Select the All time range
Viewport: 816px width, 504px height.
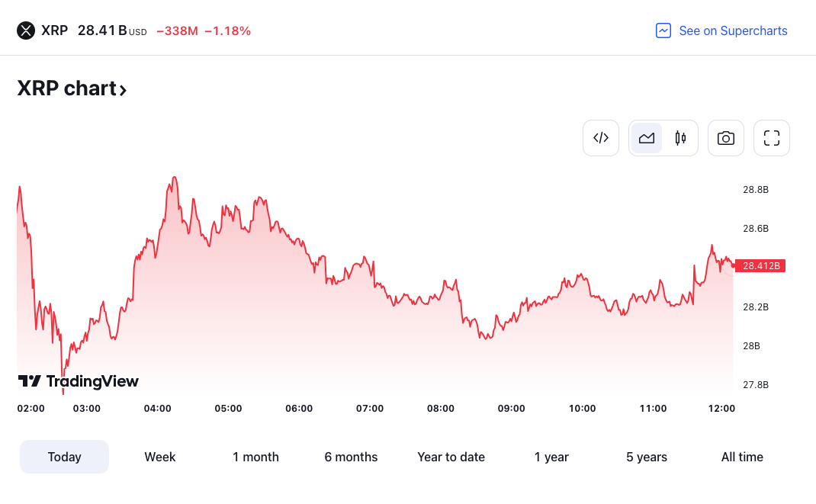pyautogui.click(x=742, y=457)
